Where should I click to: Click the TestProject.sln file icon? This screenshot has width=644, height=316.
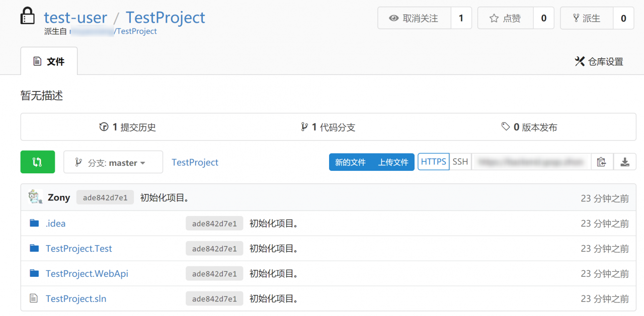[x=34, y=298]
